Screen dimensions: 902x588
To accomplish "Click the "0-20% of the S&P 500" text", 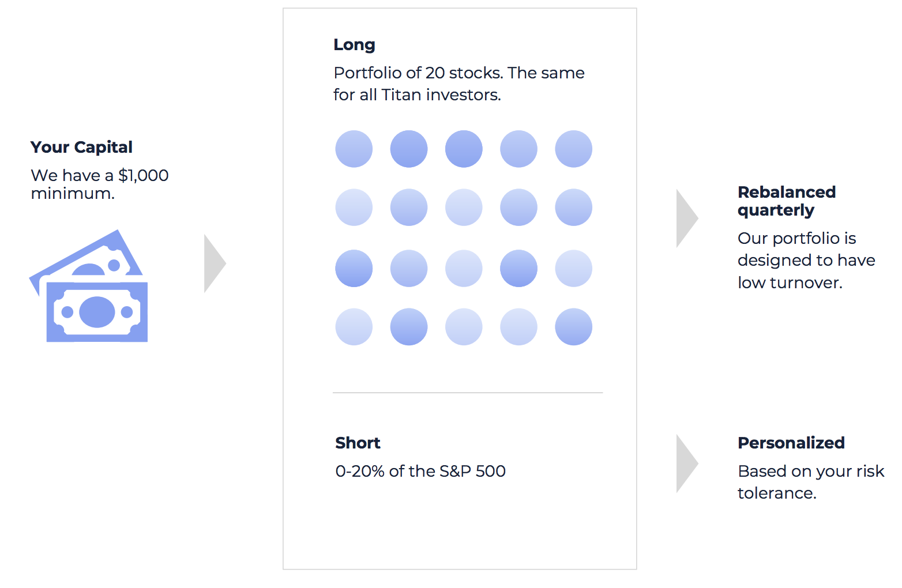I will [x=420, y=471].
